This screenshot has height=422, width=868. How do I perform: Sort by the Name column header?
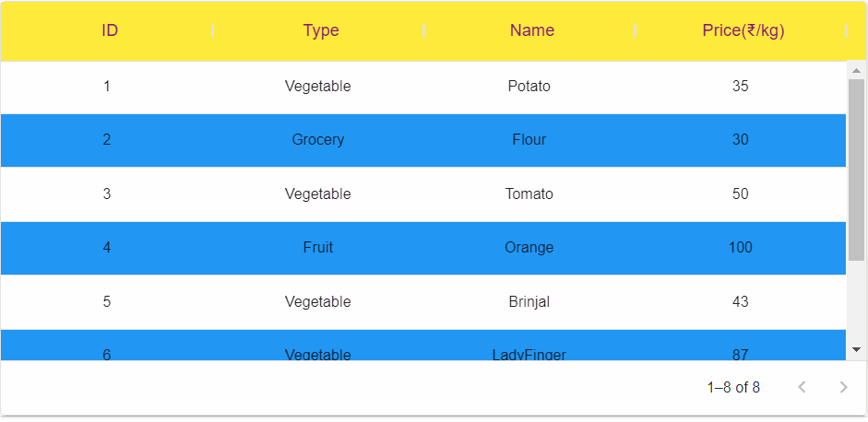[532, 30]
